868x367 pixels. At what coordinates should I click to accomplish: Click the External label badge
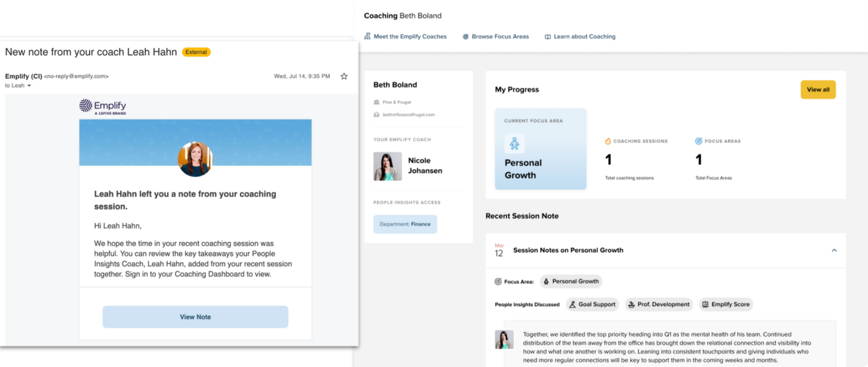[x=197, y=52]
